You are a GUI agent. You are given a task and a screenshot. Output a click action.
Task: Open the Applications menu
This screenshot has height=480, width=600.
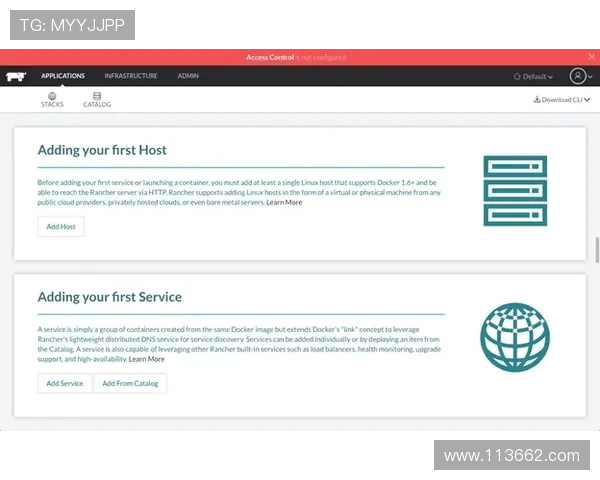(x=63, y=76)
